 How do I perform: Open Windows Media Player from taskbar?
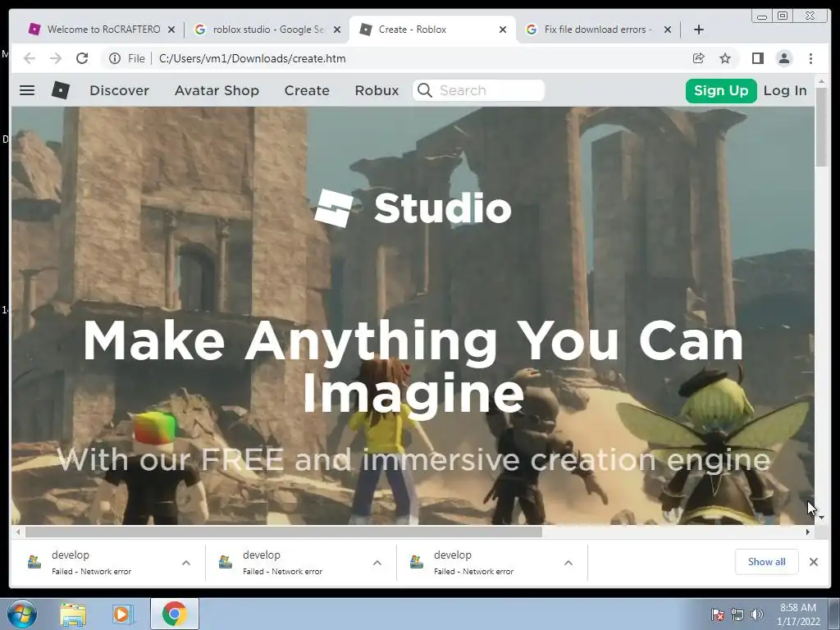tap(123, 614)
